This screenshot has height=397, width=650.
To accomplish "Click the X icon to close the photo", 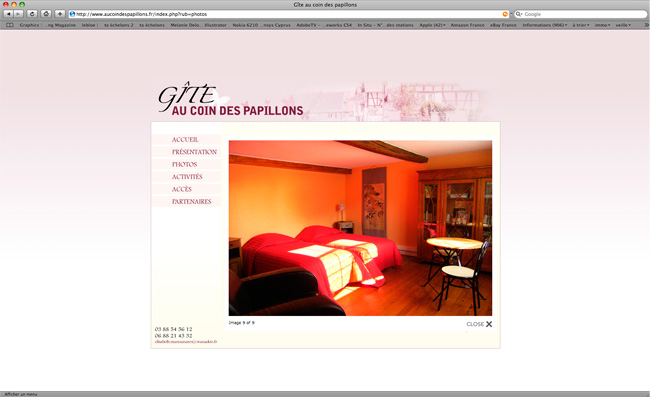I will coord(489,324).
